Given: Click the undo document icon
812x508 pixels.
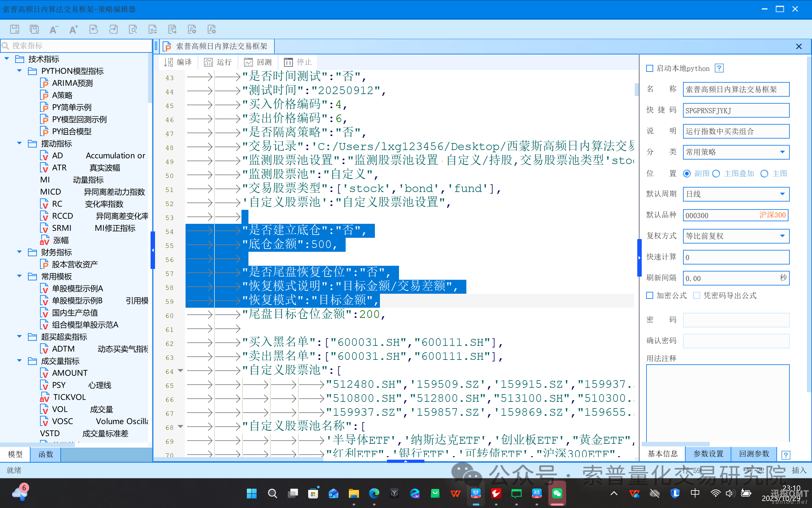Looking at the screenshot, I should [94, 29].
